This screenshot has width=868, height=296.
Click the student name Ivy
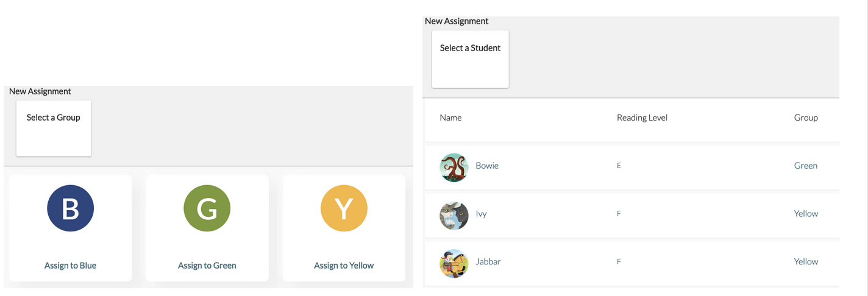[x=481, y=214]
